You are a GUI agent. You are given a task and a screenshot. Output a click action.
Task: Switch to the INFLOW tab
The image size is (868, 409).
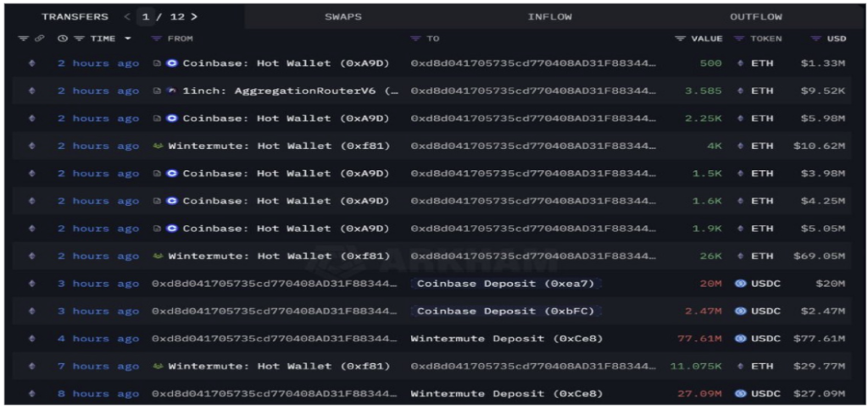(549, 17)
